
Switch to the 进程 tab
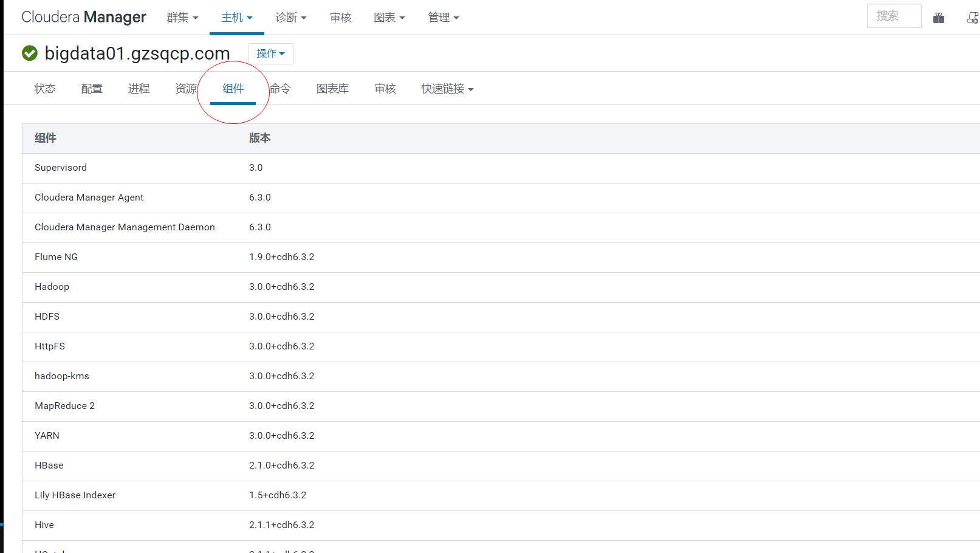pyautogui.click(x=139, y=89)
